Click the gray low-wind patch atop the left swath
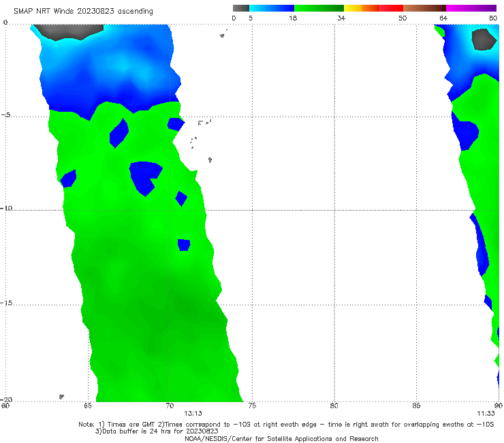Image resolution: width=504 pixels, height=443 pixels. click(69, 32)
